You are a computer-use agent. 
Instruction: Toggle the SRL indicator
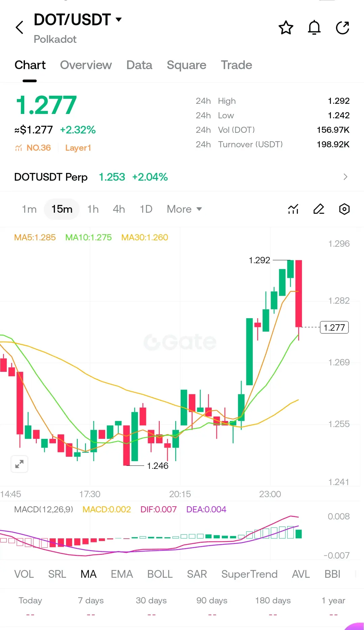click(x=57, y=574)
